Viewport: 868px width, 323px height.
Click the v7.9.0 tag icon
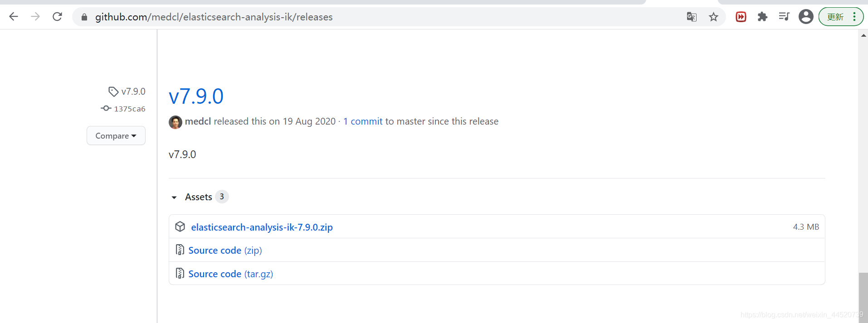click(113, 92)
